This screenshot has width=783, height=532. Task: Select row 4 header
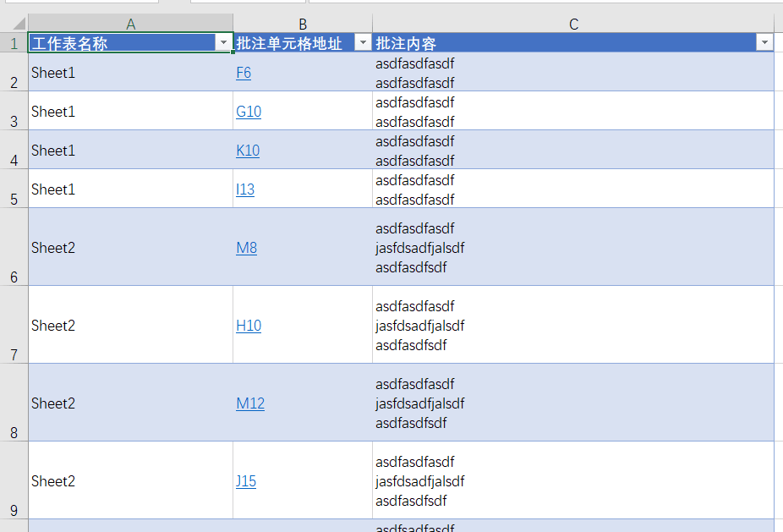(x=14, y=150)
